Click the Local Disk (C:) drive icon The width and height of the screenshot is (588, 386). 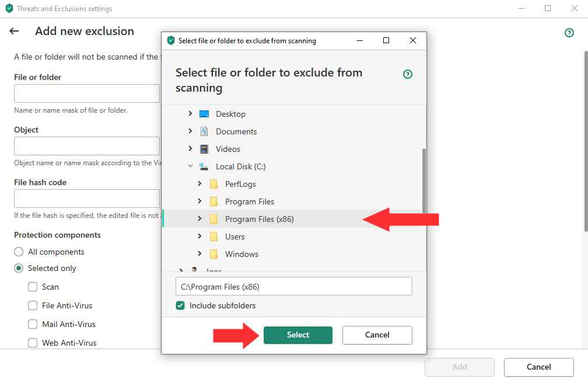204,166
